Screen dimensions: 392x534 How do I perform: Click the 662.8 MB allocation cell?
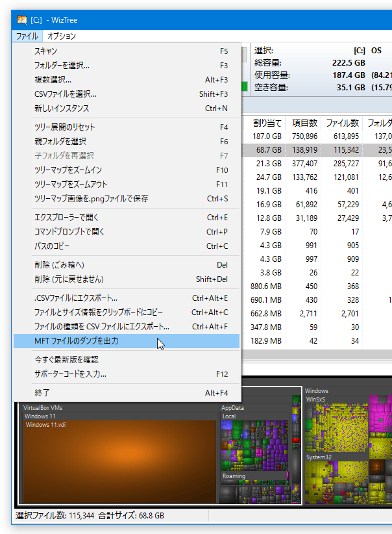pyautogui.click(x=266, y=313)
